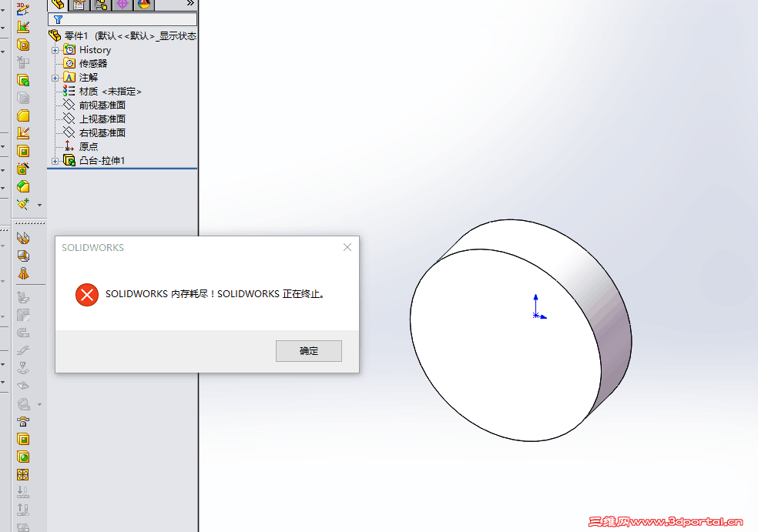Click the sketch-on-plane pencil icon under 3D sketch

coord(22,27)
